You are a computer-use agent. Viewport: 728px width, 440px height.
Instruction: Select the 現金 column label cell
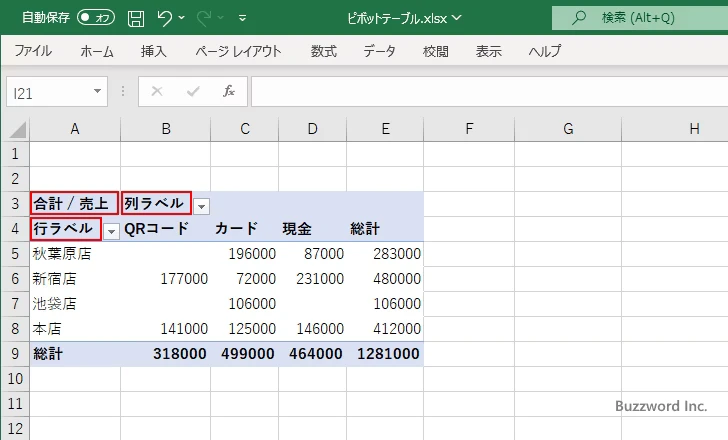(312, 229)
